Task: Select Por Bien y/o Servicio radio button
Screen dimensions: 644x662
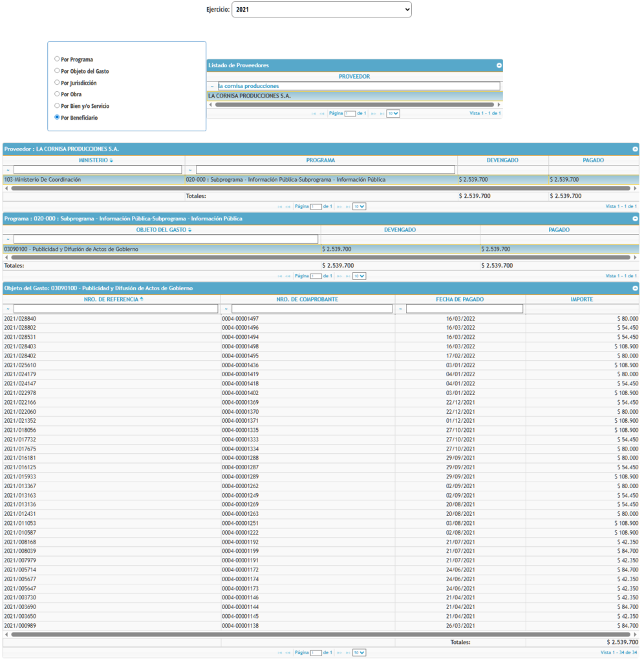Action: [x=57, y=105]
